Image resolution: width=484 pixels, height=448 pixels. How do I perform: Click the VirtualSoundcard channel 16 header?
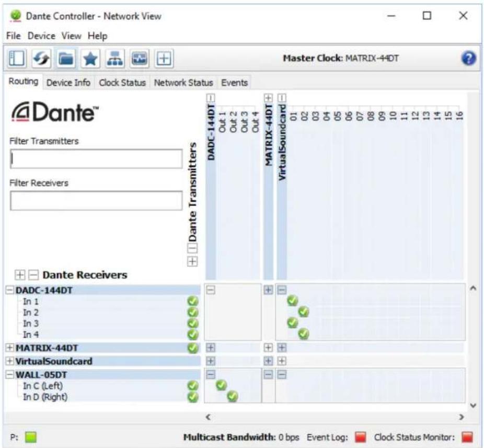pos(459,116)
